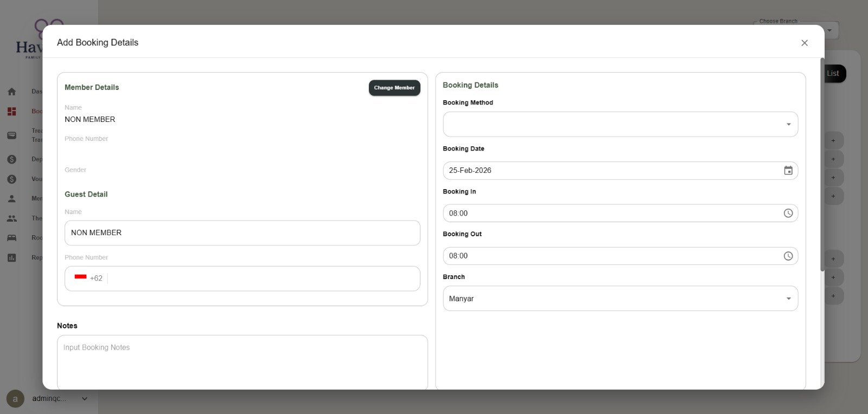868x414 pixels.
Task: Expand the Booking Method dropdown
Action: coord(621,124)
